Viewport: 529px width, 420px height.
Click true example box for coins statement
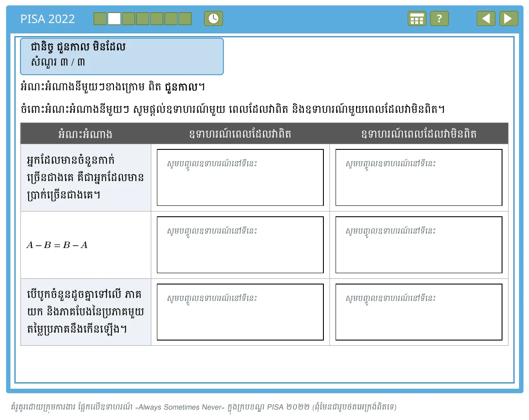pos(240,178)
